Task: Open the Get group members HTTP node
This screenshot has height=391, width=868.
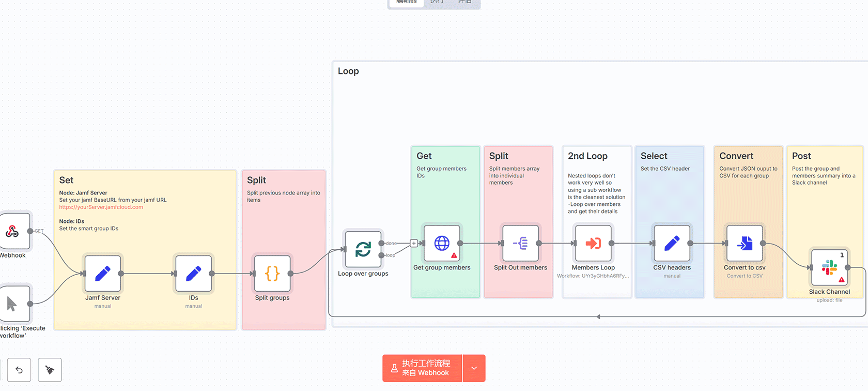Action: pyautogui.click(x=442, y=243)
